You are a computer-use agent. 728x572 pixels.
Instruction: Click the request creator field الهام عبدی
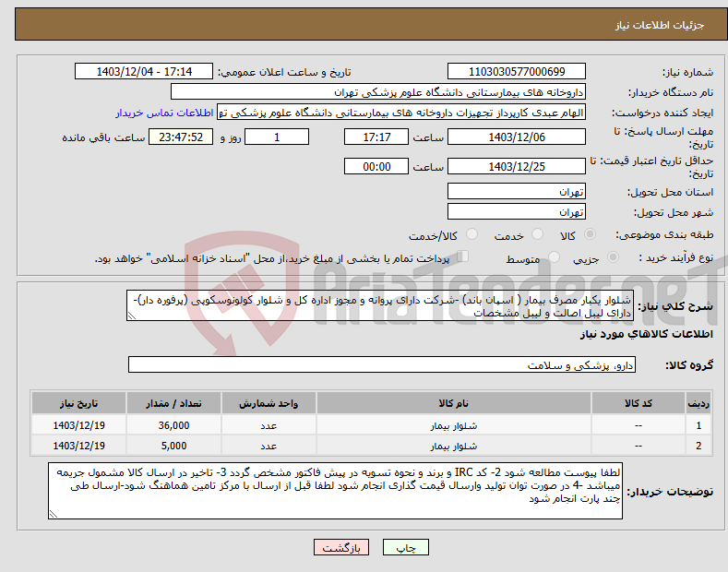click(401, 113)
